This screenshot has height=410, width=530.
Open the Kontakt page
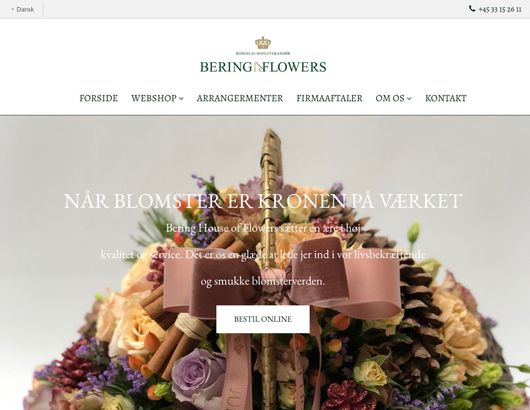(446, 98)
